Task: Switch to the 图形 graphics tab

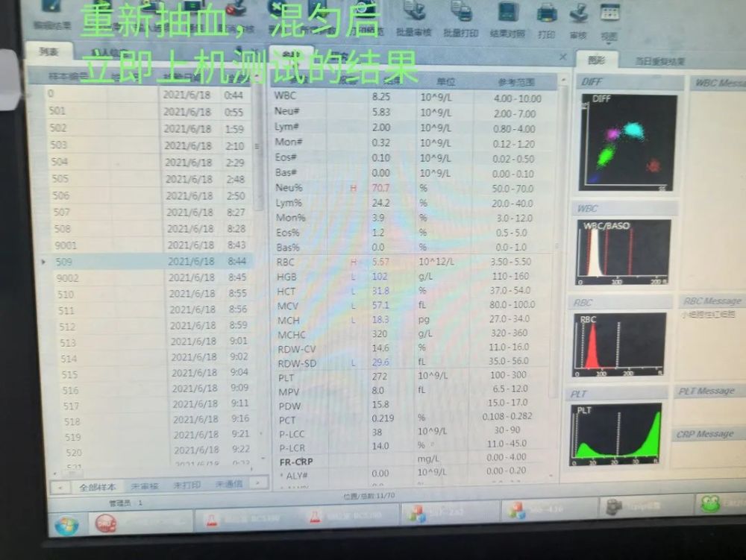Action: pos(596,60)
